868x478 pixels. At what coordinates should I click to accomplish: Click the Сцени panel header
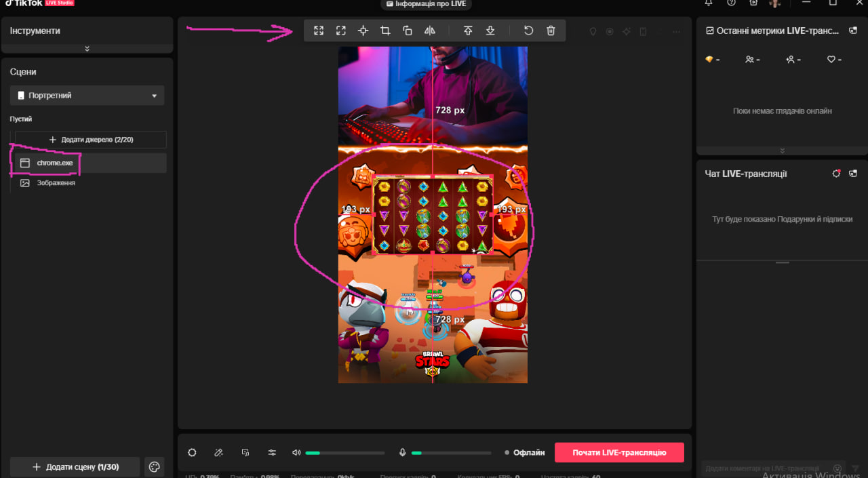[x=23, y=72]
